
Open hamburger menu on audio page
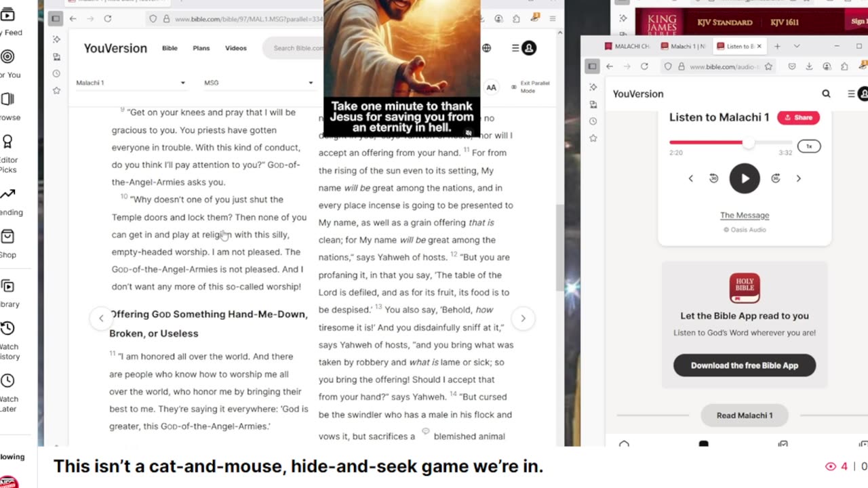851,94
